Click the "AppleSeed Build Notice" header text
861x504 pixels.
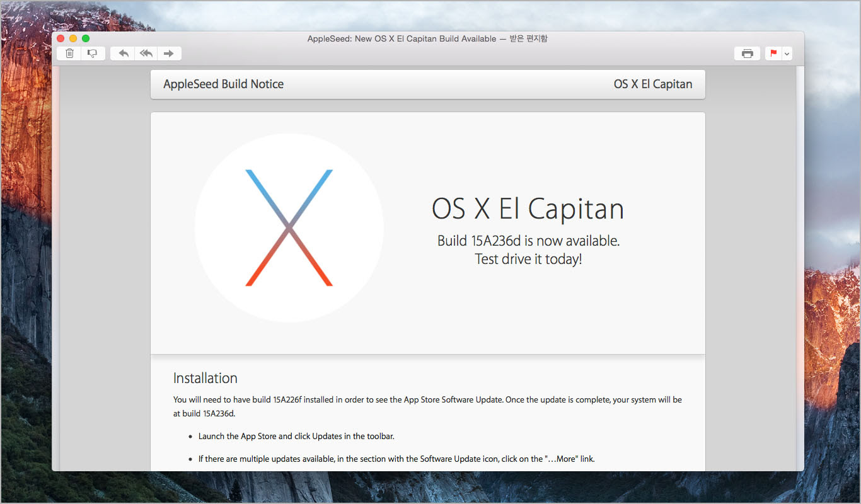click(223, 84)
